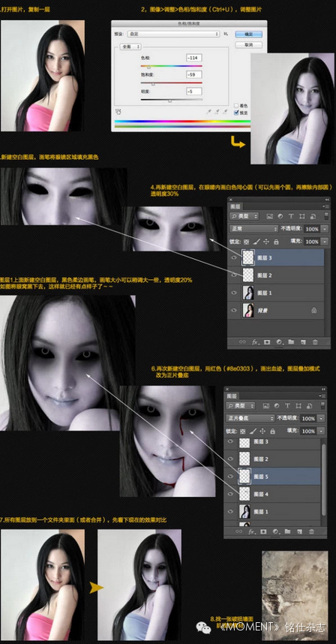Viewport: 336px width, 644px height.
Task: Click delete layer trash icon in 正片叠底 panel
Action: (x=311, y=531)
